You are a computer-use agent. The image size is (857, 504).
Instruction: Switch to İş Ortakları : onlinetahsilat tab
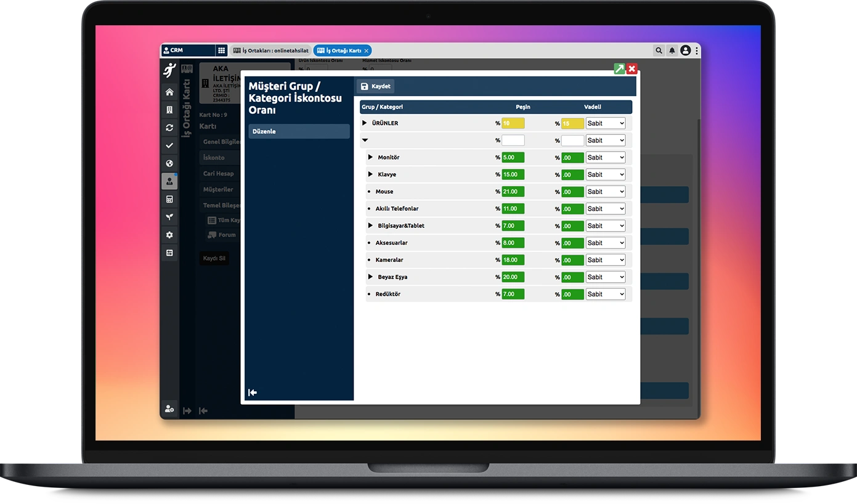(x=270, y=51)
